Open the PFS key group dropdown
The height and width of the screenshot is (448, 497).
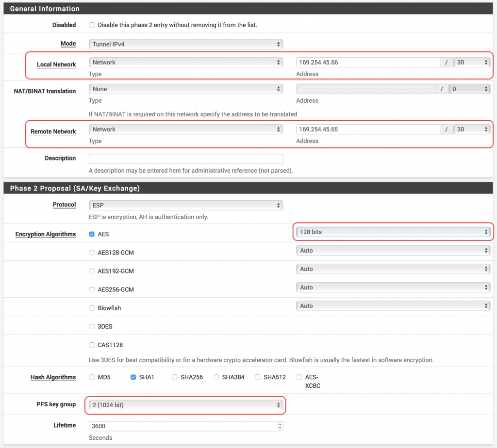point(185,405)
